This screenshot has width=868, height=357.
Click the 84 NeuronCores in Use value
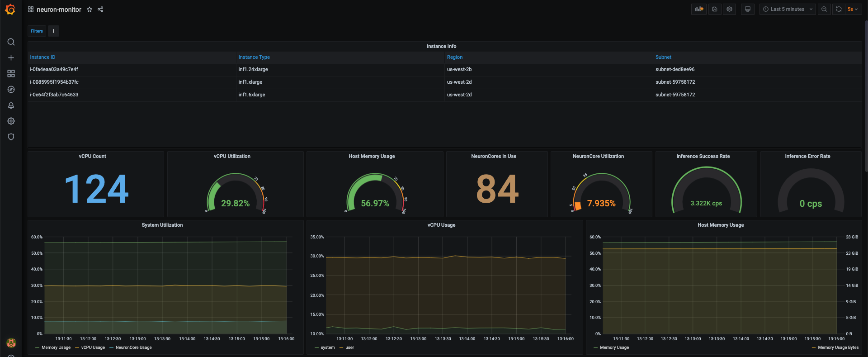497,189
